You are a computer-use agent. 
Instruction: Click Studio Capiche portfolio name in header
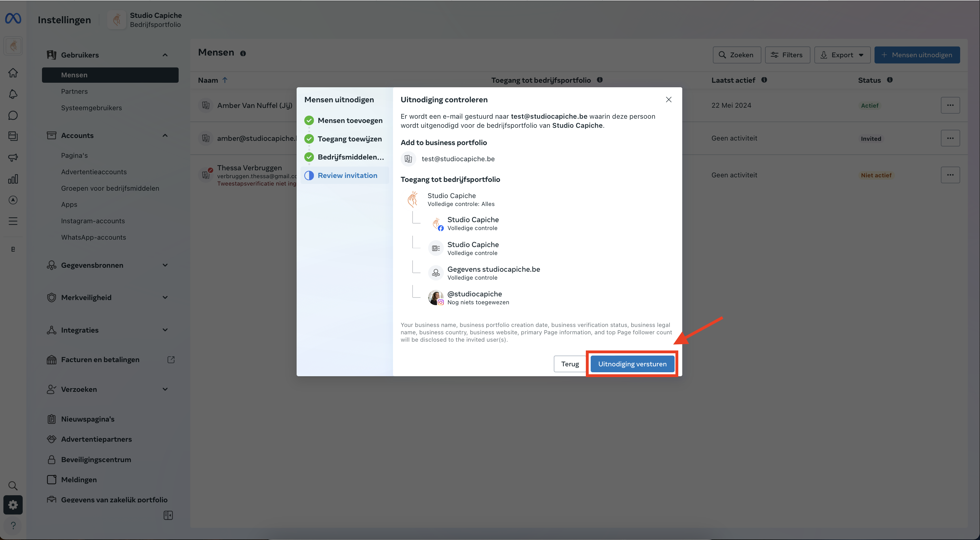click(156, 15)
